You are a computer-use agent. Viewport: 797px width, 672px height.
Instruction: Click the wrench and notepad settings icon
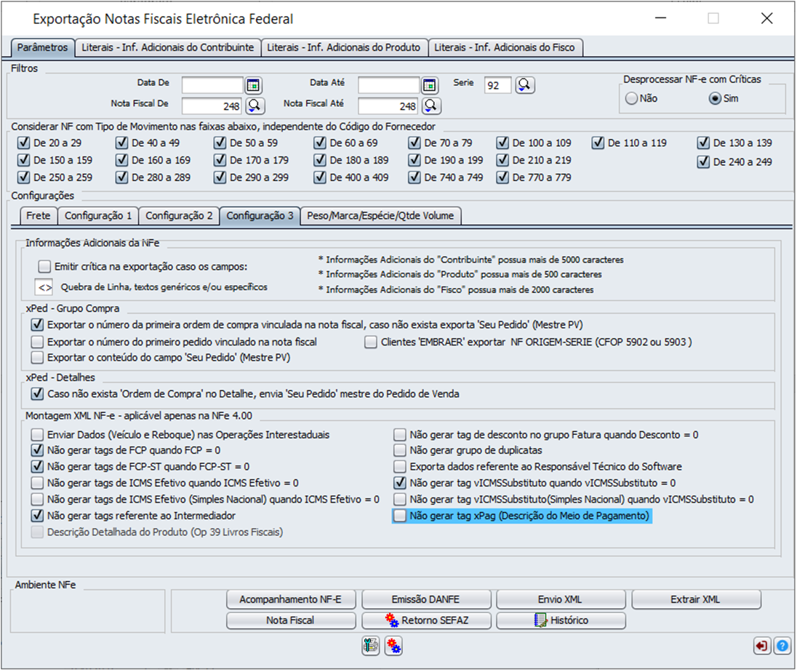(x=371, y=646)
